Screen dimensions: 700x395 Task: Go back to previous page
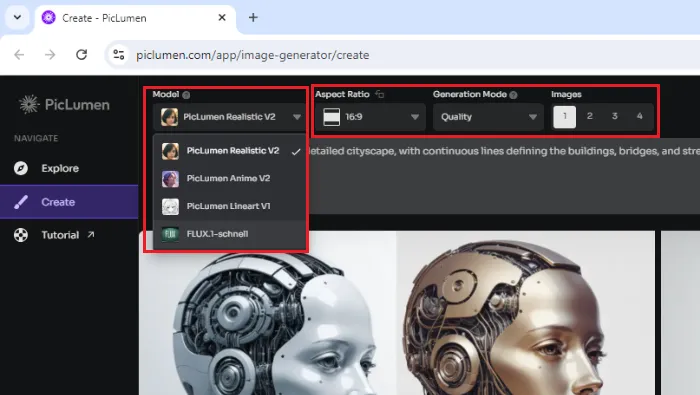pyautogui.click(x=19, y=55)
